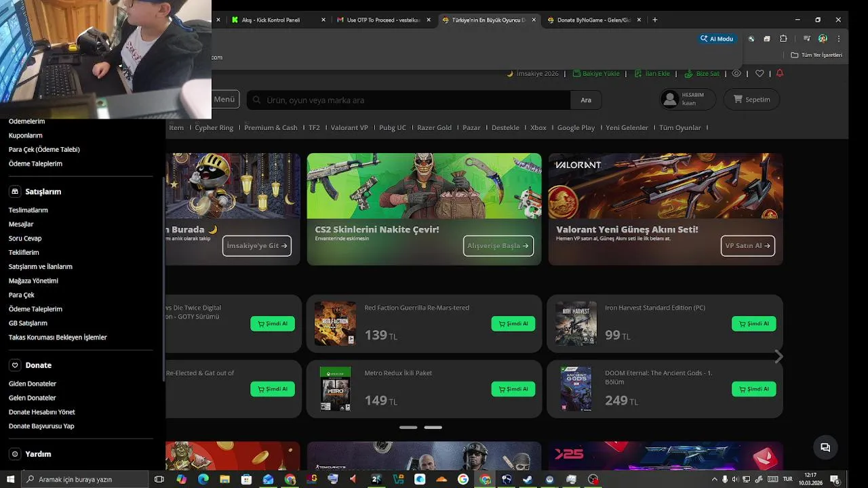This screenshot has height=488, width=868.
Task: Open the Chrome profile avatar
Action: click(x=823, y=39)
